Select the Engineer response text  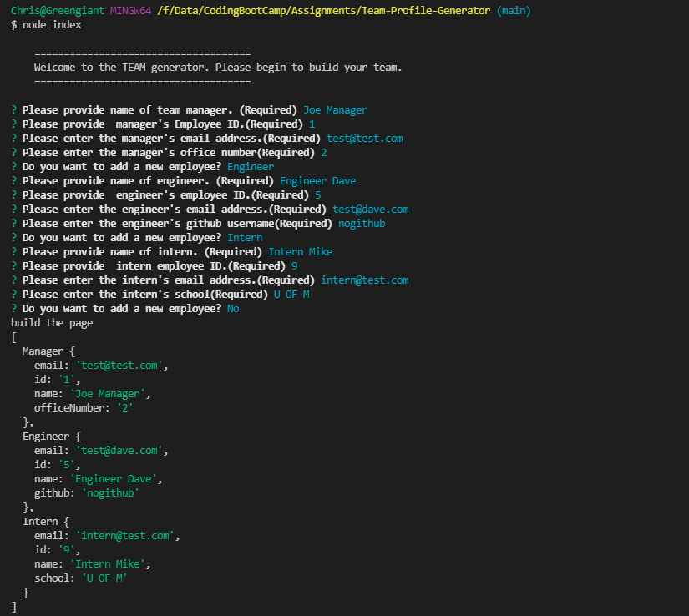pyautogui.click(x=250, y=166)
